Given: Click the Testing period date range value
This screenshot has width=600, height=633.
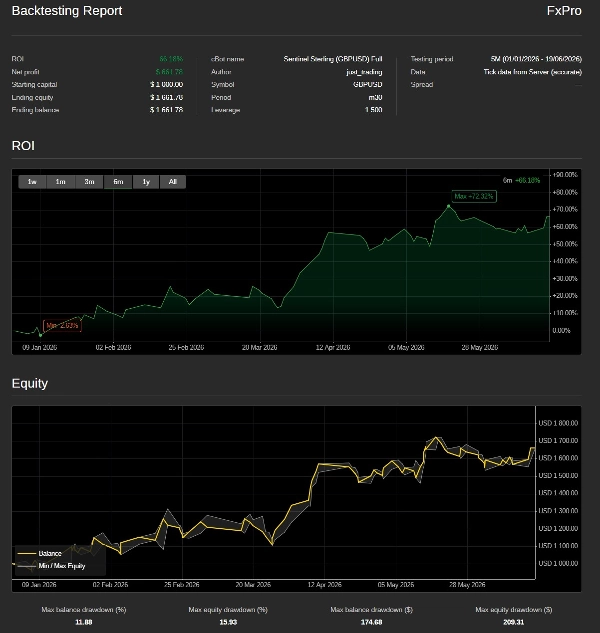Looking at the screenshot, I should (536, 59).
